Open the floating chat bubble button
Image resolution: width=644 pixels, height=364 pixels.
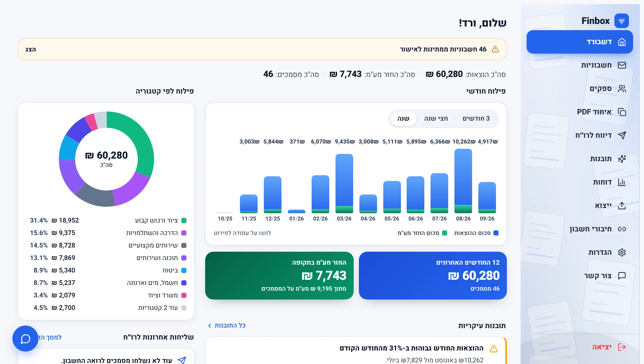[25, 339]
